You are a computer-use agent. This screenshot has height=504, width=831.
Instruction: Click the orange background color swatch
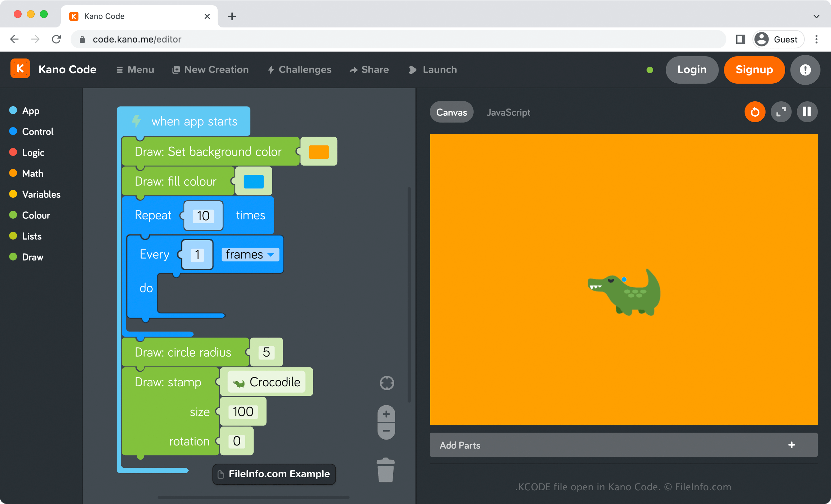318,152
